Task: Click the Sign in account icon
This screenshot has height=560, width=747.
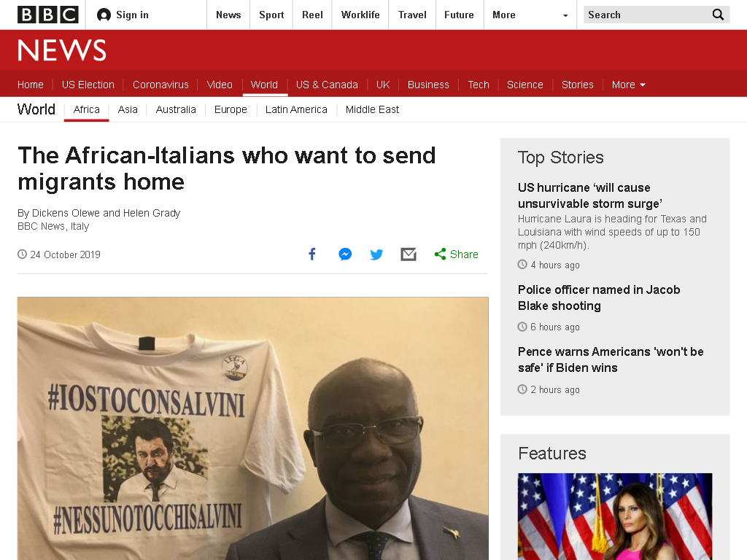Action: (x=104, y=15)
